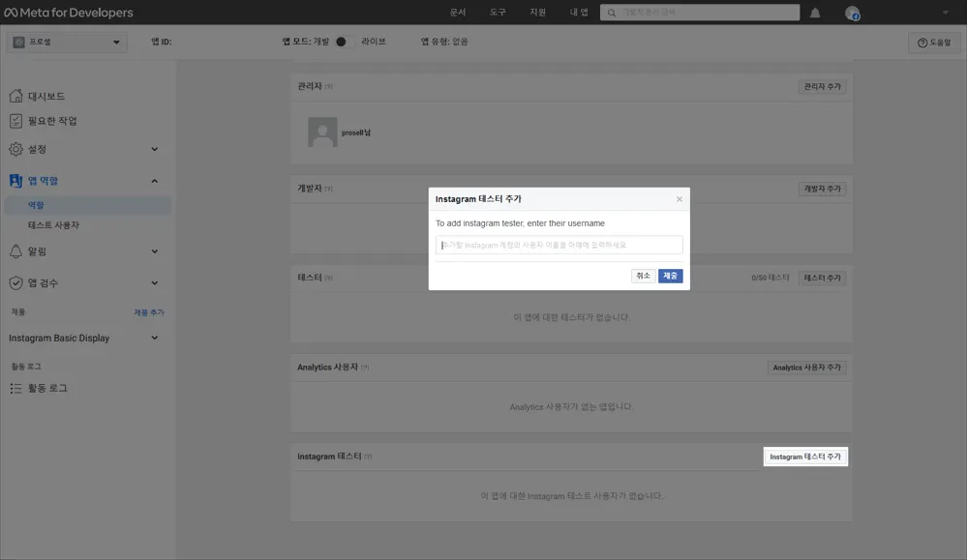This screenshot has width=967, height=560.
Task: Click the help icon next to 테스터
Action: [x=329, y=278]
